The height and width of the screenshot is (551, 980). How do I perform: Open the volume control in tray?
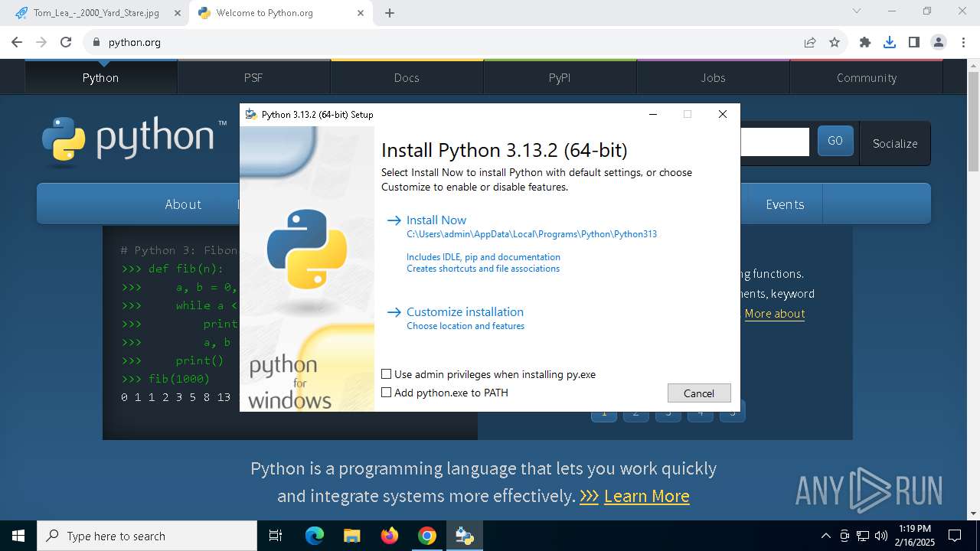(881, 536)
